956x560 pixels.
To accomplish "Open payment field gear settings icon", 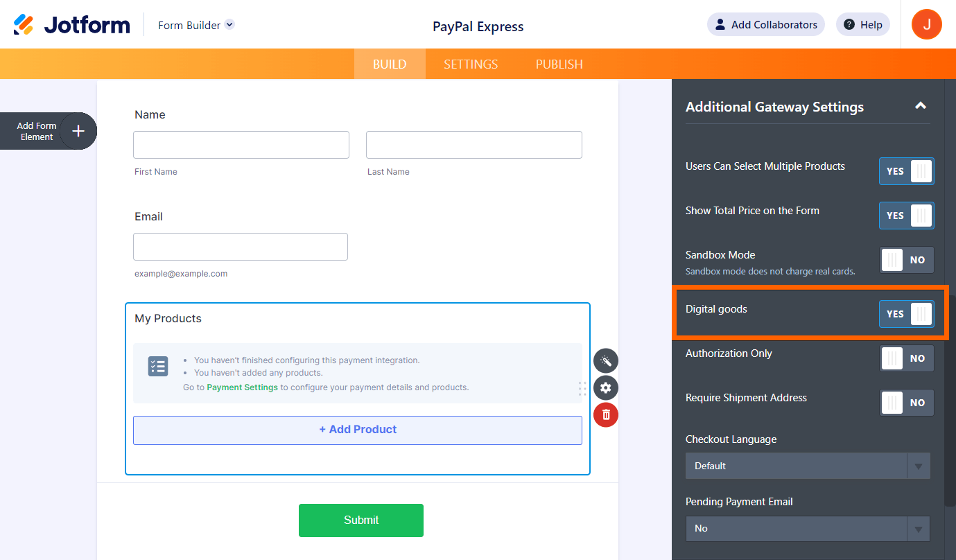I will tap(606, 387).
